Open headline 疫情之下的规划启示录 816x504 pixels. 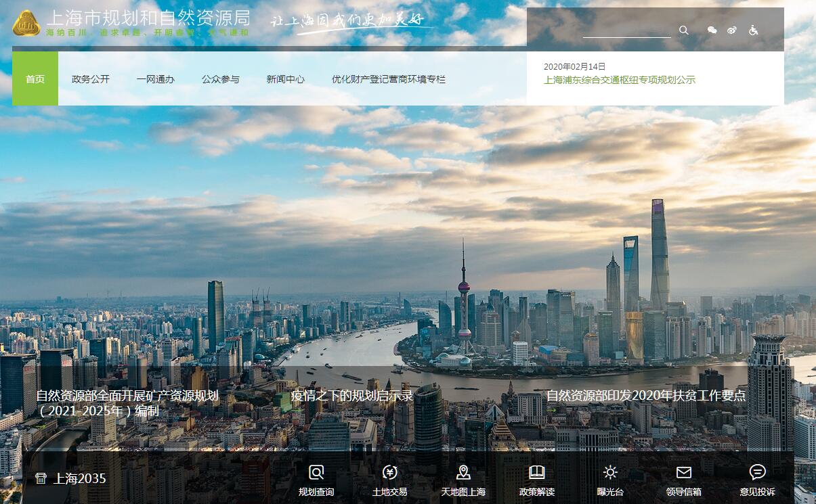coord(352,396)
